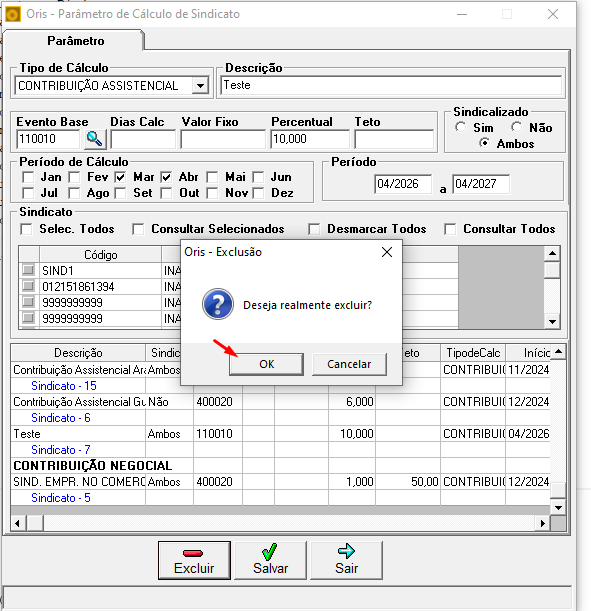The height and width of the screenshot is (611, 591).
Task: Click the Sair arrow button
Action: (346, 560)
